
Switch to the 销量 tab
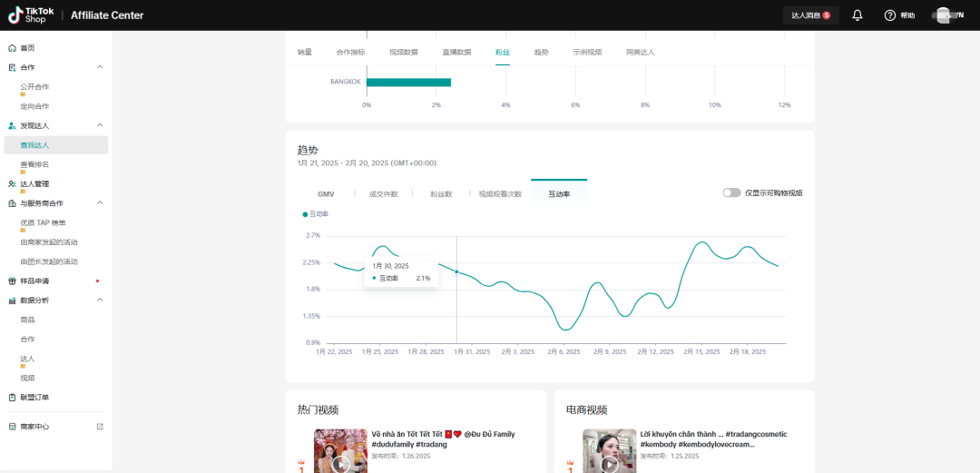pyautogui.click(x=304, y=53)
